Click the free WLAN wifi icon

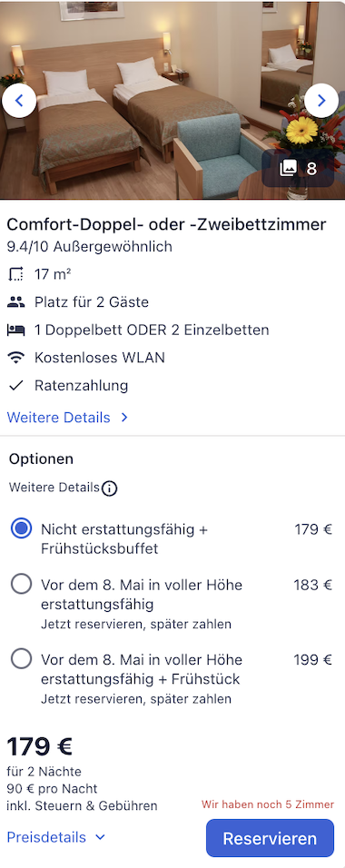(x=16, y=358)
